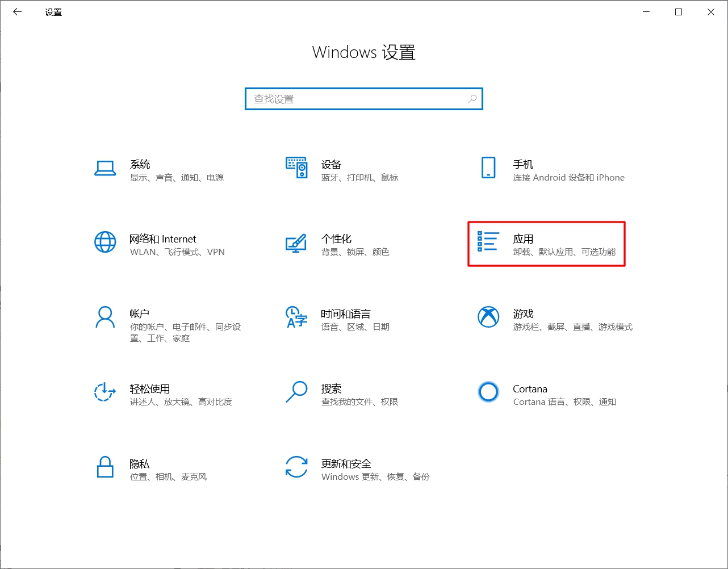Open the 设备 settings title
728x569 pixels.
331,164
